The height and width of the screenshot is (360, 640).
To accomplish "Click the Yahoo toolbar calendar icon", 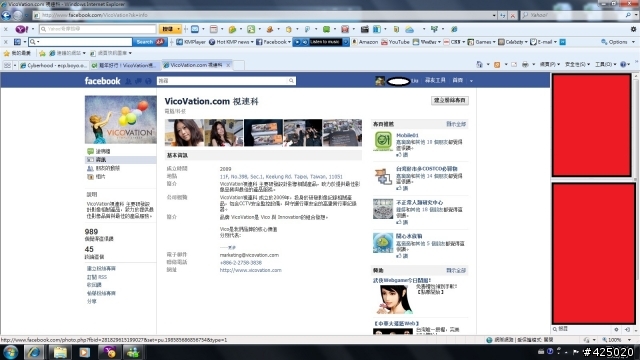I will [x=213, y=29].
